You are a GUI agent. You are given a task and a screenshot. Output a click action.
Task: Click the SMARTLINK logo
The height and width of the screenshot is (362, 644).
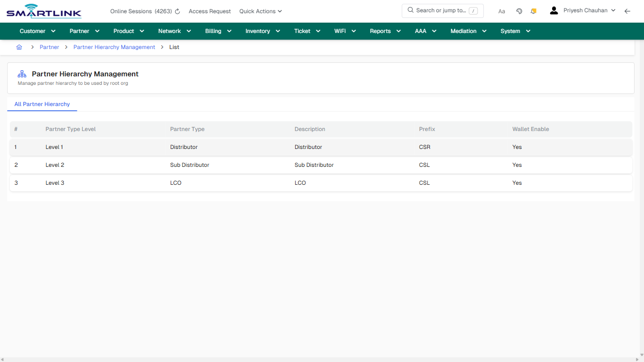point(43,11)
